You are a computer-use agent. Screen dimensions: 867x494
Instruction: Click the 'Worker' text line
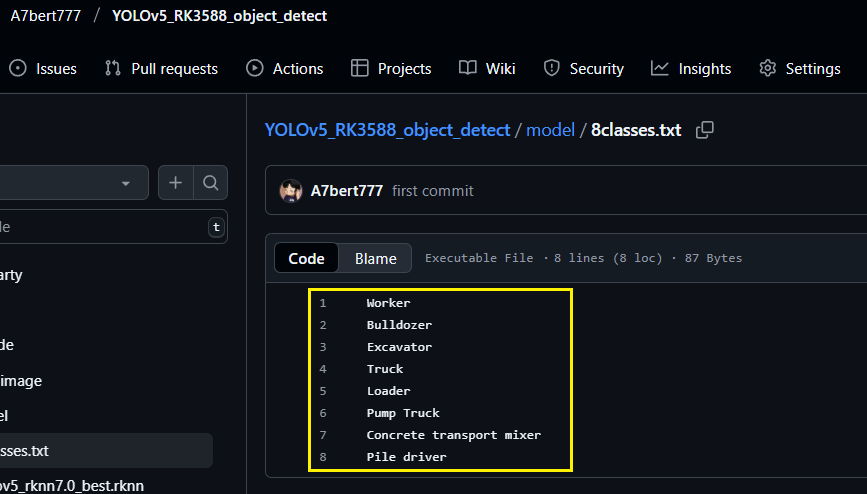pyautogui.click(x=388, y=303)
